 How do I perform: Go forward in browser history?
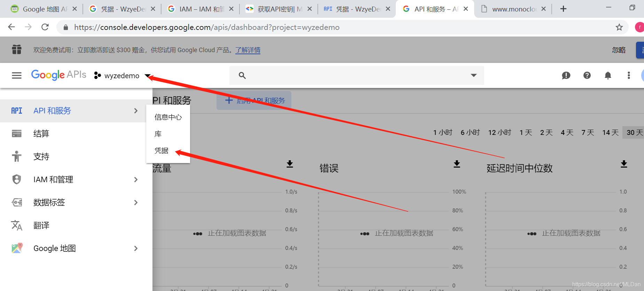pos(28,27)
